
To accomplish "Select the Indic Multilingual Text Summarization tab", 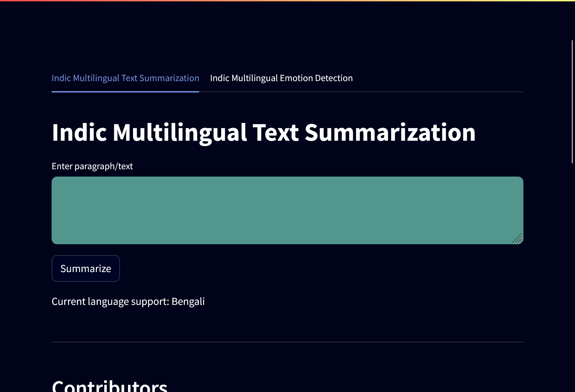I will [125, 78].
